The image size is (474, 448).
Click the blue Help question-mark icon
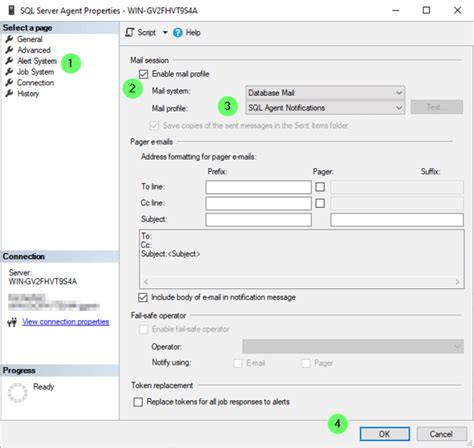coord(178,33)
